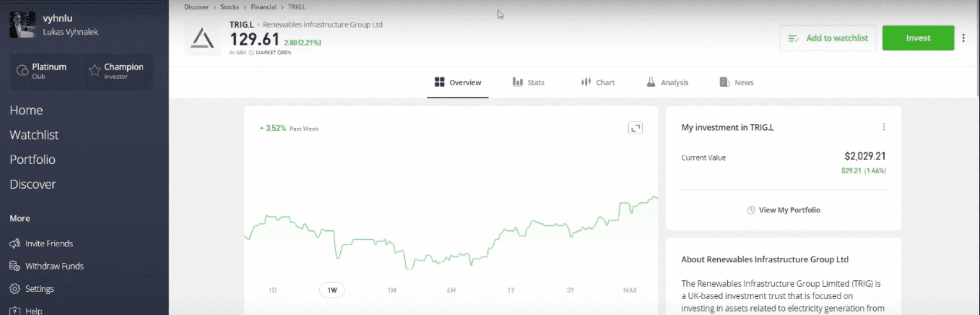980x315 pixels.
Task: Switch to the News tab
Action: click(x=736, y=82)
